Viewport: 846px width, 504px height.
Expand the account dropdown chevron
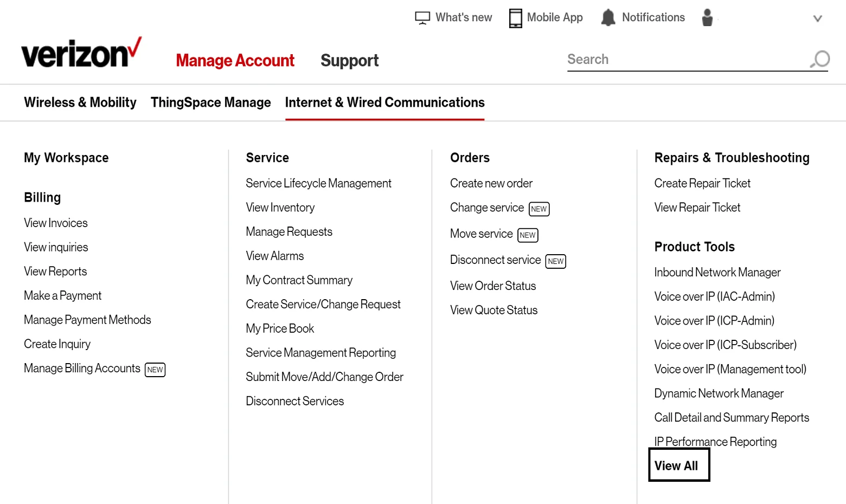point(817,19)
